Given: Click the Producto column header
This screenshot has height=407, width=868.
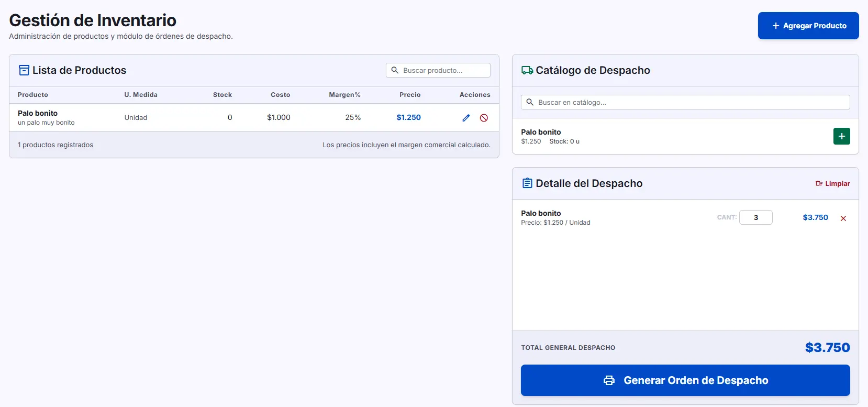Looking at the screenshot, I should [33, 95].
